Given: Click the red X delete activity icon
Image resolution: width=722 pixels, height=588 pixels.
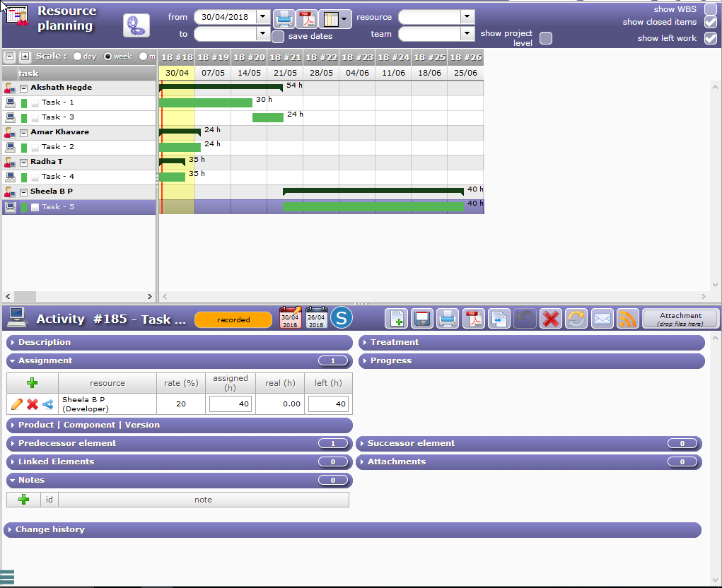Looking at the screenshot, I should coord(550,319).
